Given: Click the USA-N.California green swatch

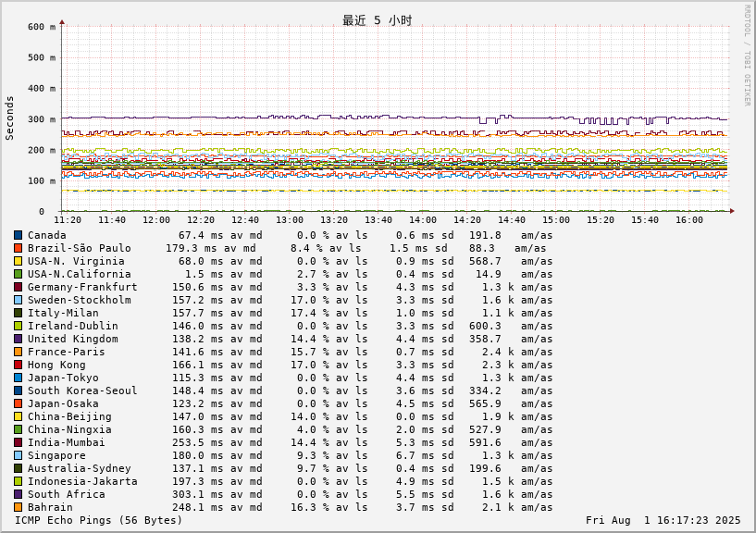Looking at the screenshot, I should pos(18,274).
